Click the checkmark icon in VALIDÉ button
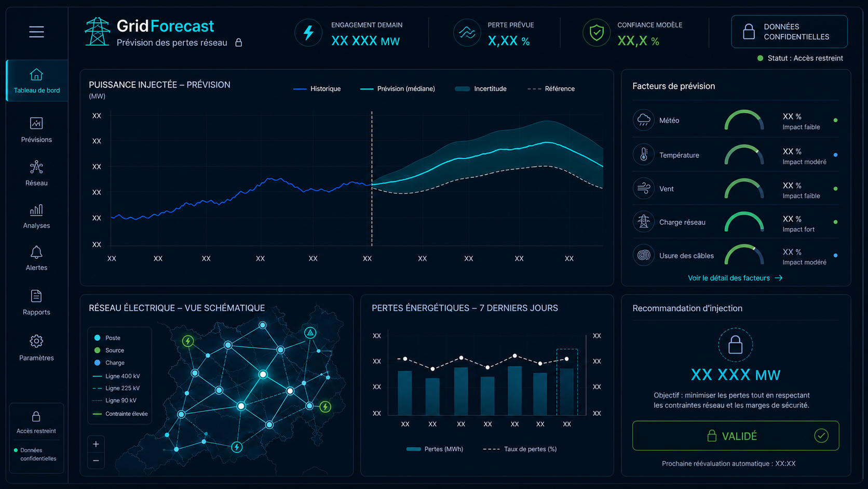Screen dimensions: 868x489 pos(821,435)
